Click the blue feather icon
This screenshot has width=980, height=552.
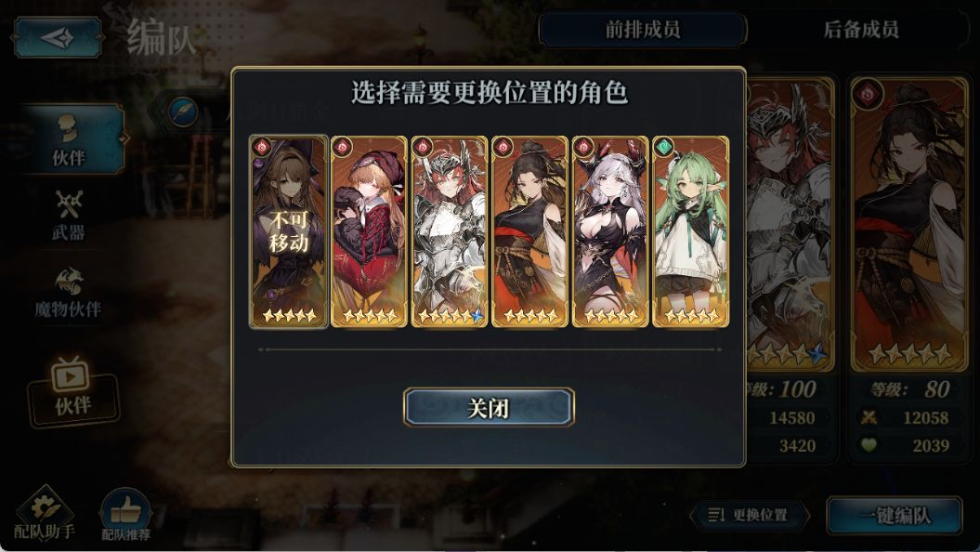(183, 113)
